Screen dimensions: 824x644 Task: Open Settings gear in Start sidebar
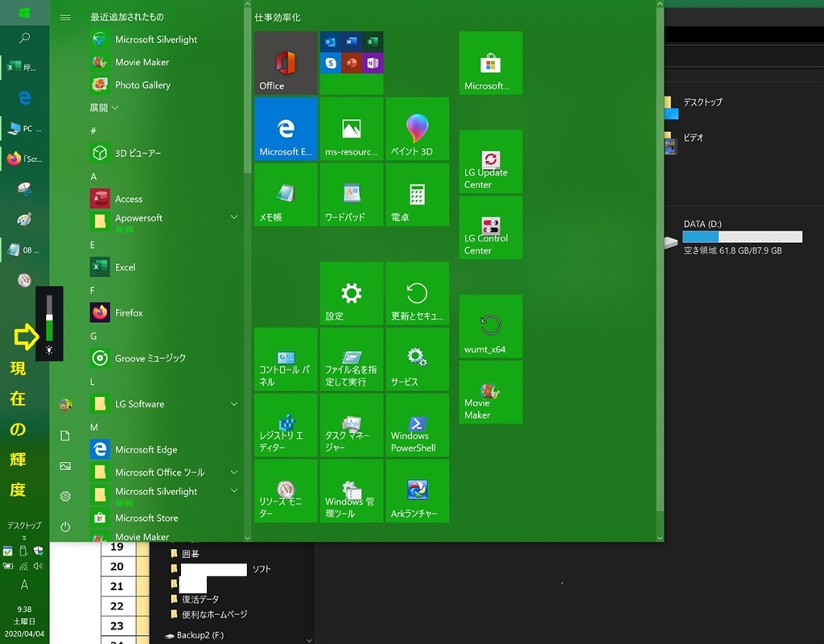tap(65, 496)
